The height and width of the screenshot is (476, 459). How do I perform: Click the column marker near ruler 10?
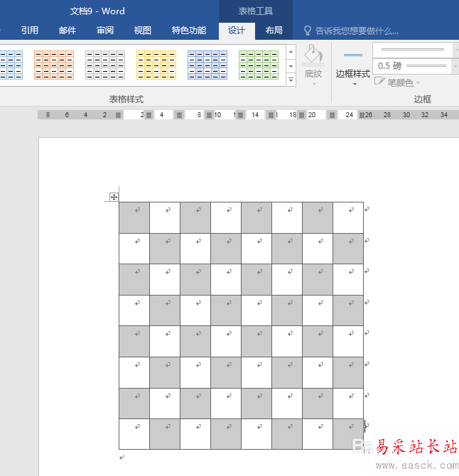pos(210,115)
